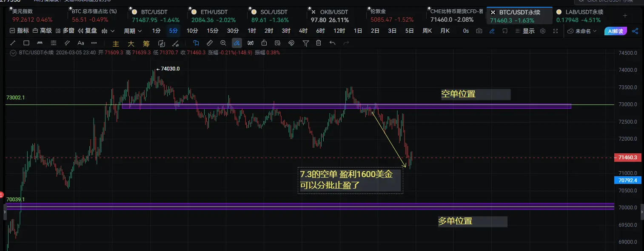Screen dimensions: 644x251
Task: Click the 筹 chip distribution shortcut
Action: (146, 43)
